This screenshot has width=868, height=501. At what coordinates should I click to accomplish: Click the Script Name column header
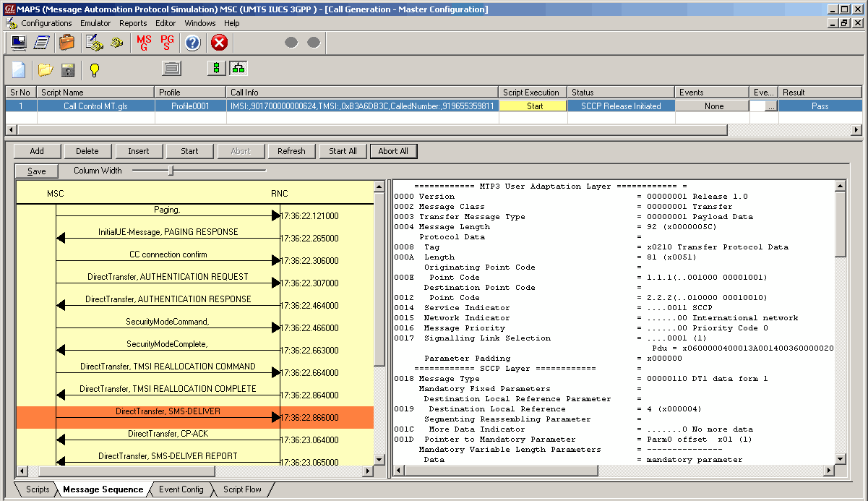pyautogui.click(x=96, y=92)
